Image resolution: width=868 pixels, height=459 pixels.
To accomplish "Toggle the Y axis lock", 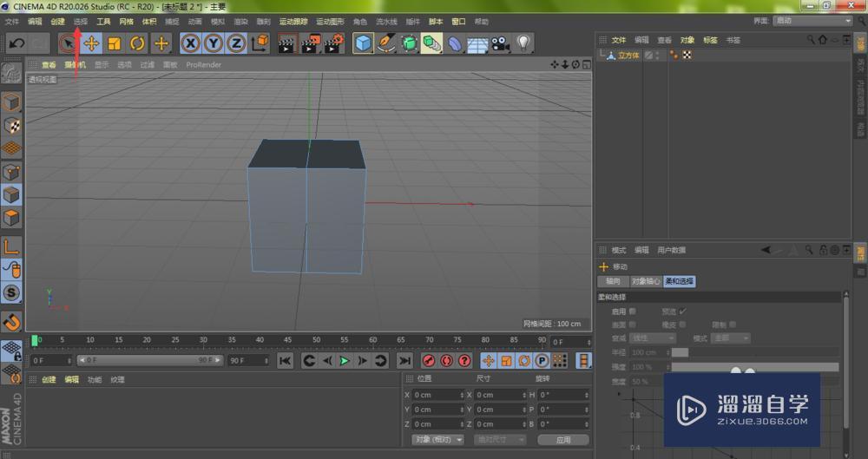I will click(x=213, y=43).
